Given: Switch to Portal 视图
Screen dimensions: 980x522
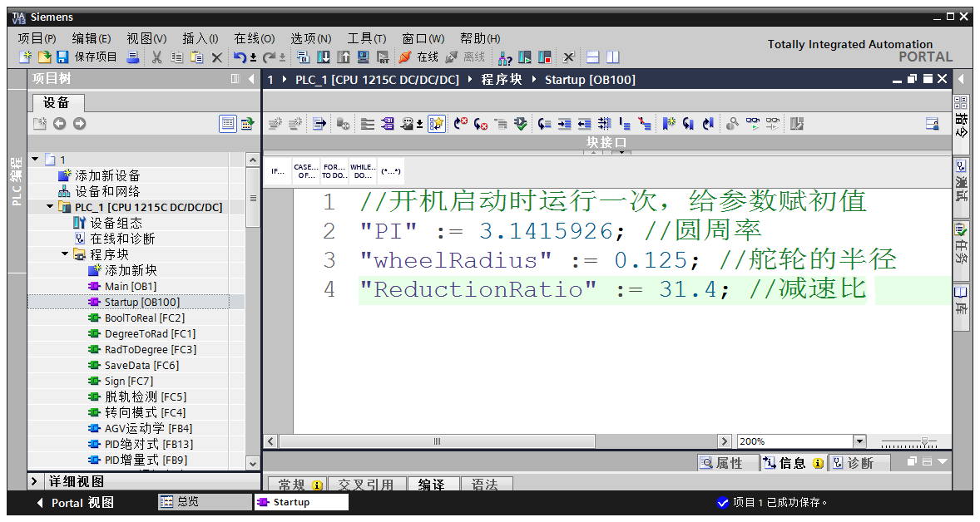Looking at the screenshot, I should 75,503.
